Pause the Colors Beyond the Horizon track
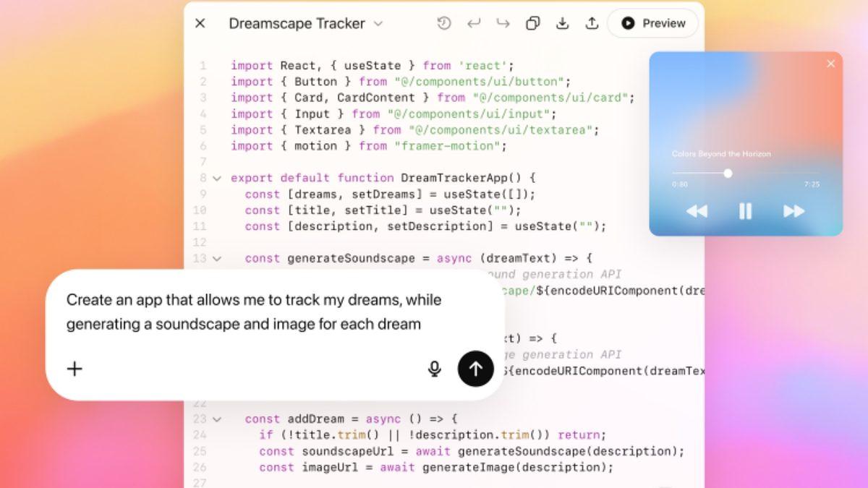This screenshot has width=868, height=488. pyautogui.click(x=745, y=211)
